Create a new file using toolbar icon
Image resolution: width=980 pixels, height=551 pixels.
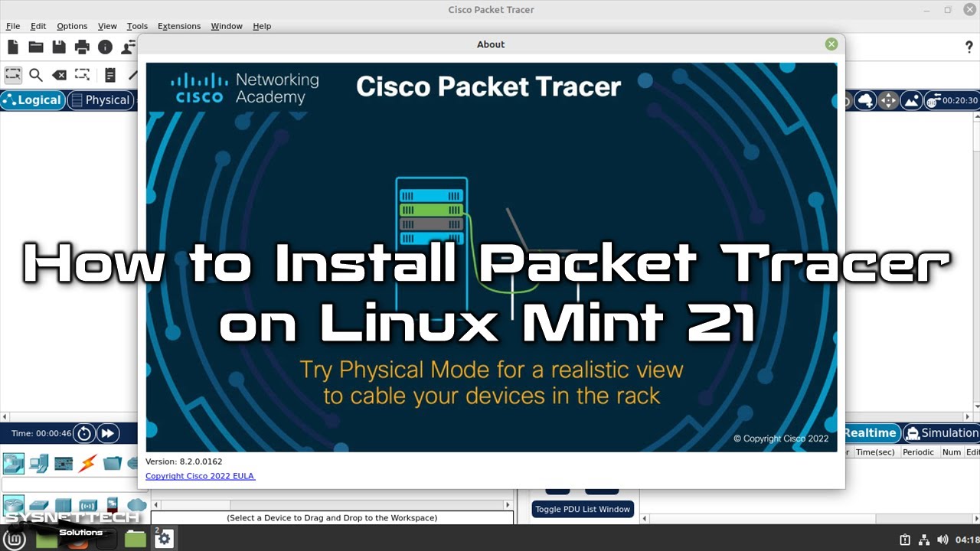(13, 47)
